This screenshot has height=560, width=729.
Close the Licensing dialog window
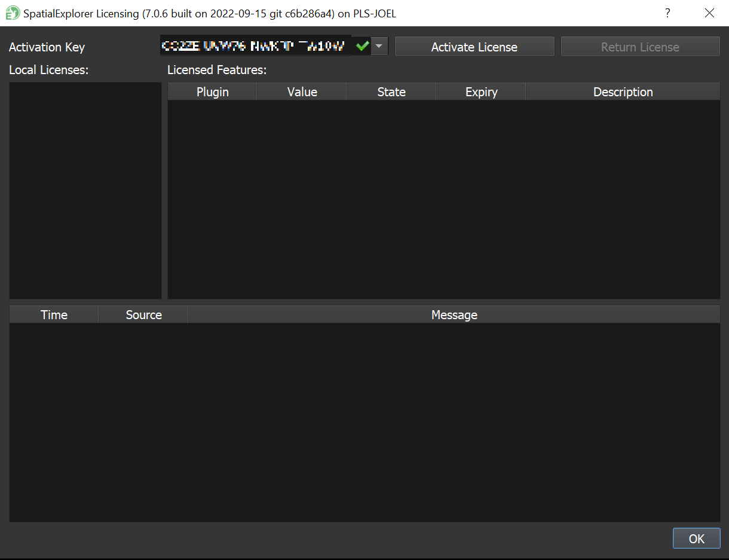click(x=709, y=13)
